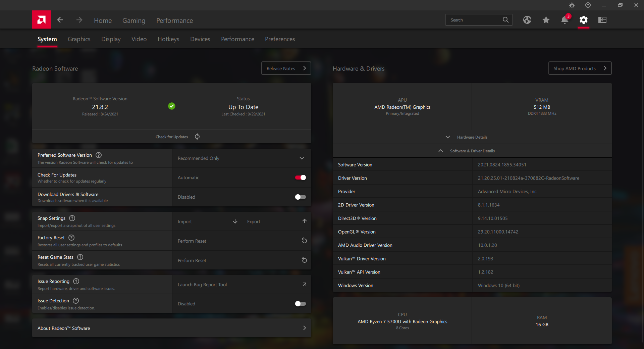The height and width of the screenshot is (349, 644).
Task: Click the help icon beside Issue Reporting
Action: coord(76,281)
